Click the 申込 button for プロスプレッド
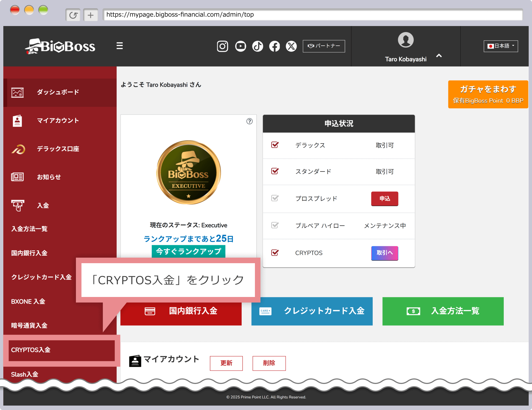The height and width of the screenshot is (410, 532). [x=384, y=199]
